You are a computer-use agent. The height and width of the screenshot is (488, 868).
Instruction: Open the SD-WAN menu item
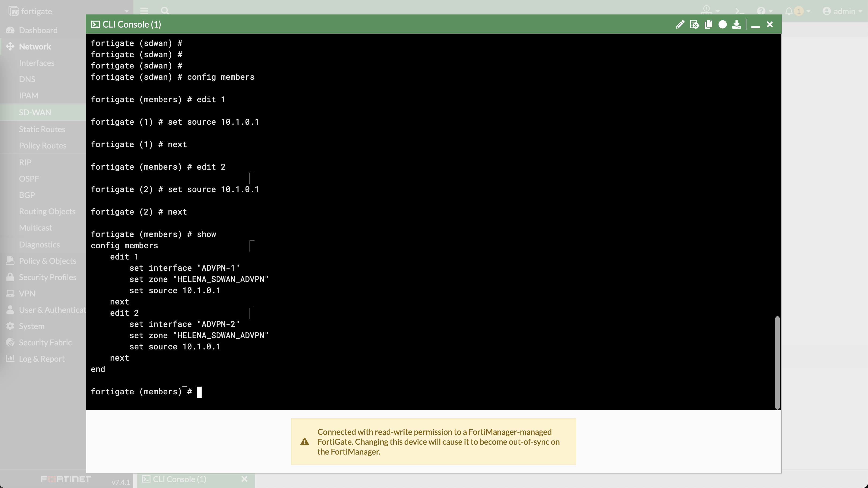click(35, 112)
